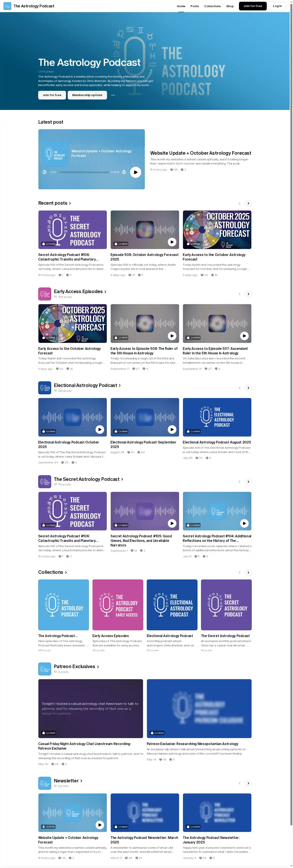Show next Recent posts with right arrow
Screen dimensions: 293x868
[248, 203]
